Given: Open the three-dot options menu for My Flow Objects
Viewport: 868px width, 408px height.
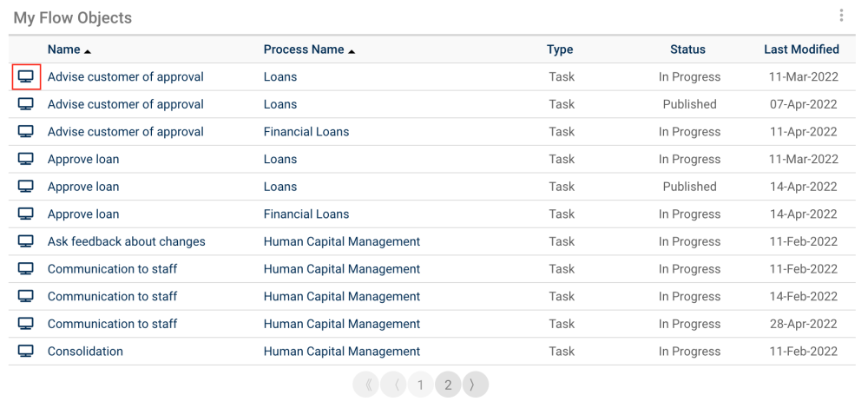Looking at the screenshot, I should point(840,16).
